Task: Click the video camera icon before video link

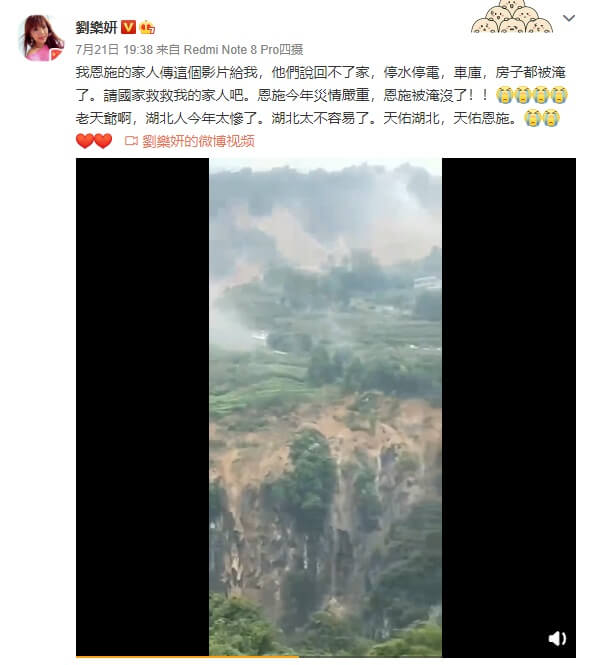Action: point(131,141)
